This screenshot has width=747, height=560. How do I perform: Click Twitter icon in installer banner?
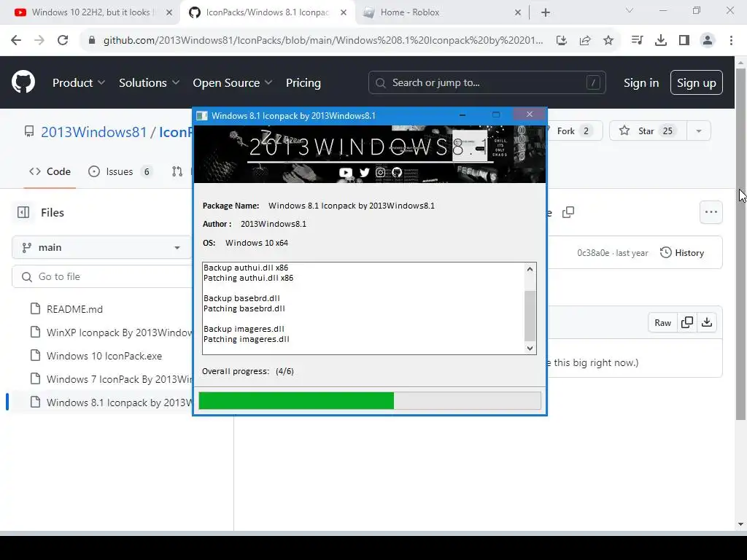point(365,172)
